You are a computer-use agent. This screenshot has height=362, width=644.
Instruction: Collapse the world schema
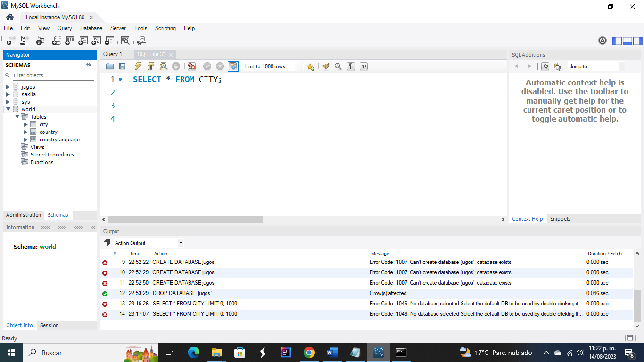coord(8,109)
